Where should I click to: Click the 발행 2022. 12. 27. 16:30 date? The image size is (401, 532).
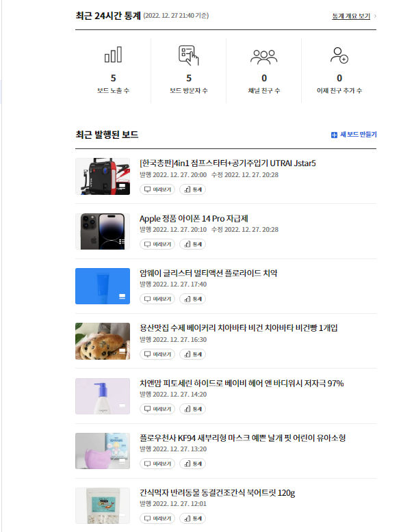coord(173,340)
